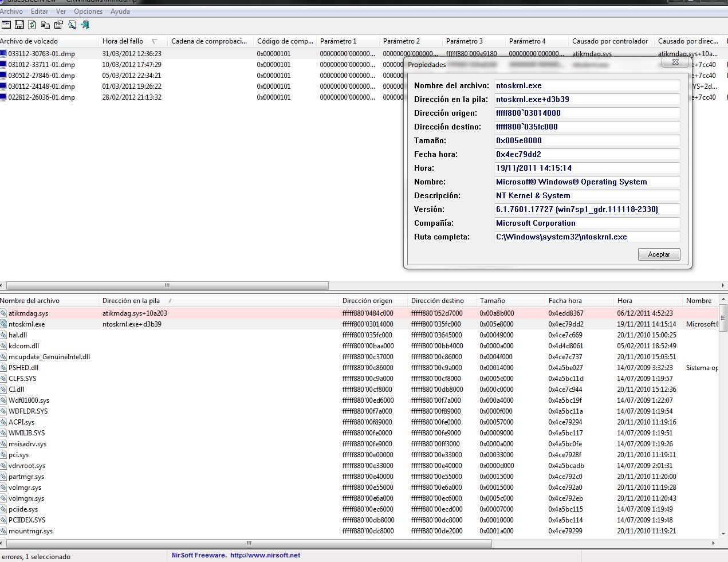Select the PSHED.dll driver row
The image size is (728, 562).
pyautogui.click(x=359, y=368)
